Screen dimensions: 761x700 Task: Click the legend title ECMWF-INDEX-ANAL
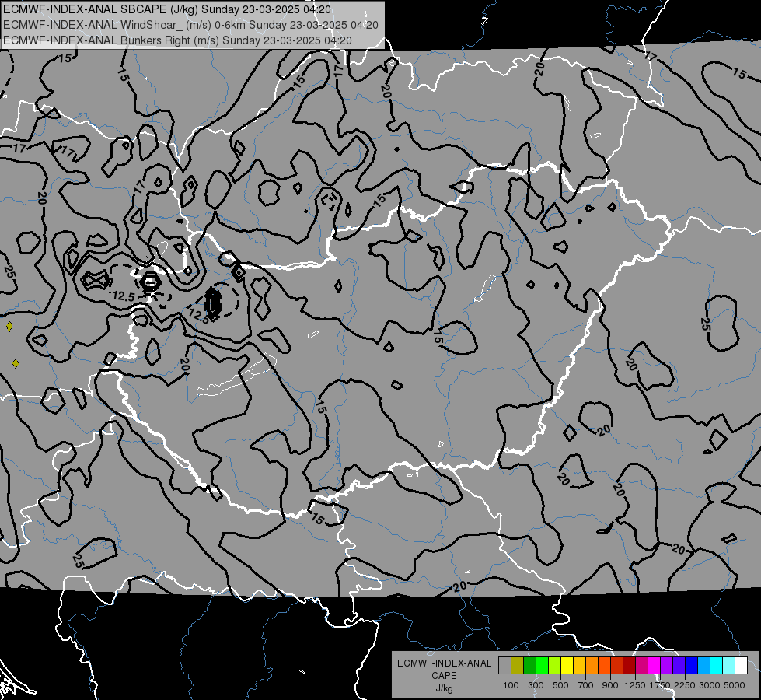pyautogui.click(x=444, y=663)
